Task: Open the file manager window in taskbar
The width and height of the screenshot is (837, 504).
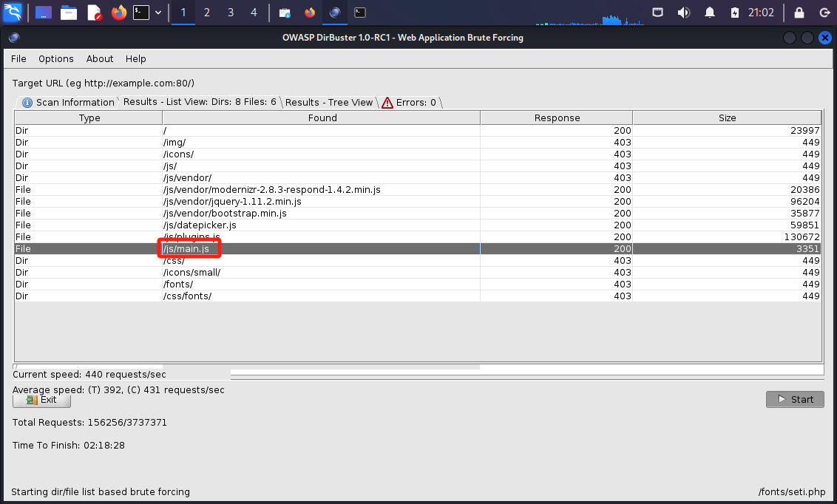Action: coord(285,13)
